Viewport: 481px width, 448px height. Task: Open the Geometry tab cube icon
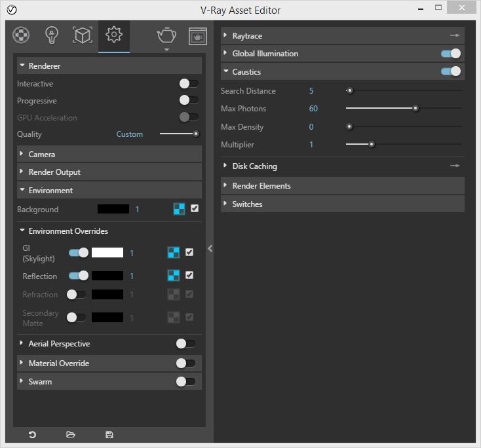[82, 35]
